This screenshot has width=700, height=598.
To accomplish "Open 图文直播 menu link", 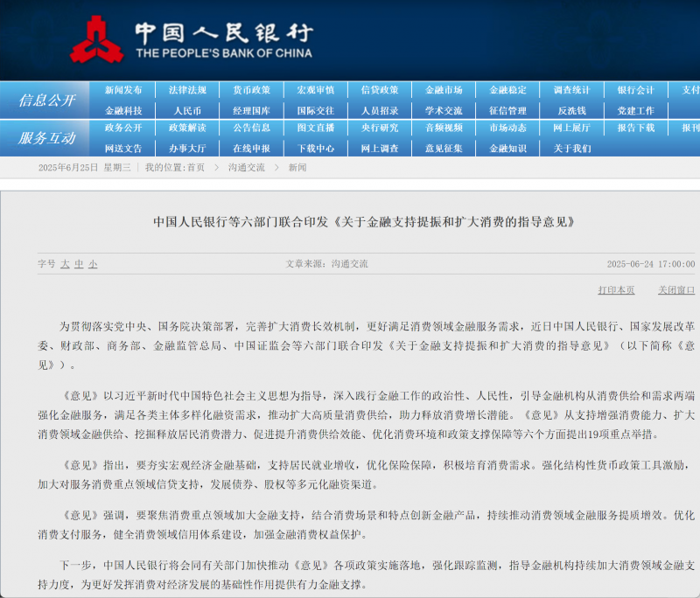I will (316, 128).
